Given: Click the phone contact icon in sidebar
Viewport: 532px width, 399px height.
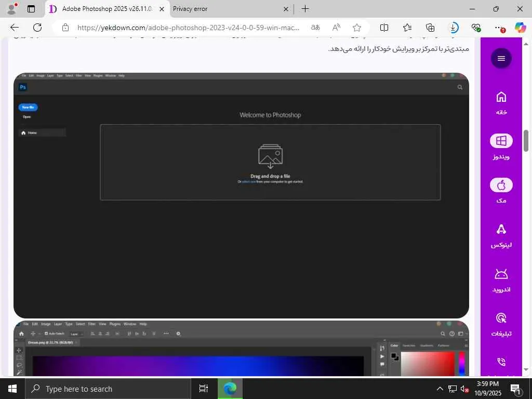Looking at the screenshot, I should tap(501, 362).
